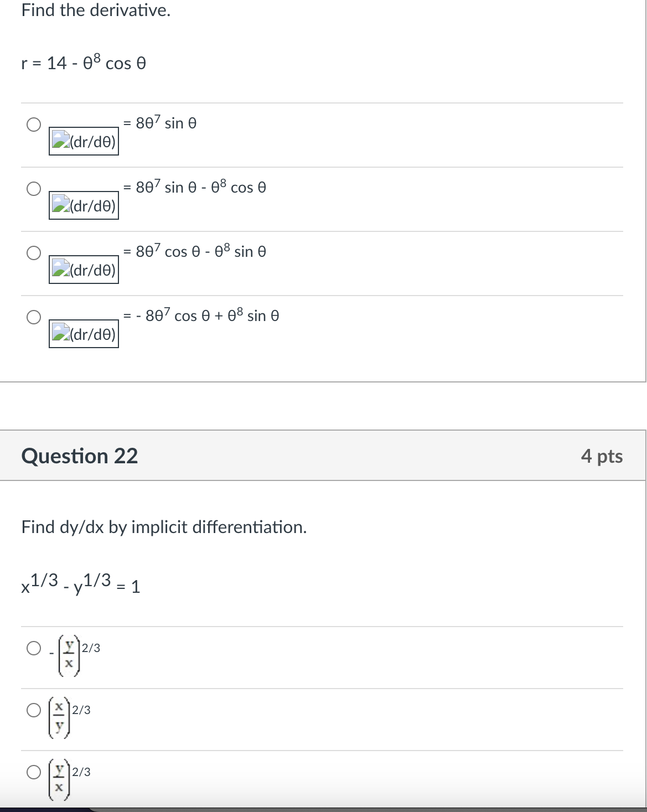This screenshot has width=647, height=812.
Task: Select the answer '= 8θ⁷ cos θ - θ⁸ sin θ'
Action: point(33,252)
